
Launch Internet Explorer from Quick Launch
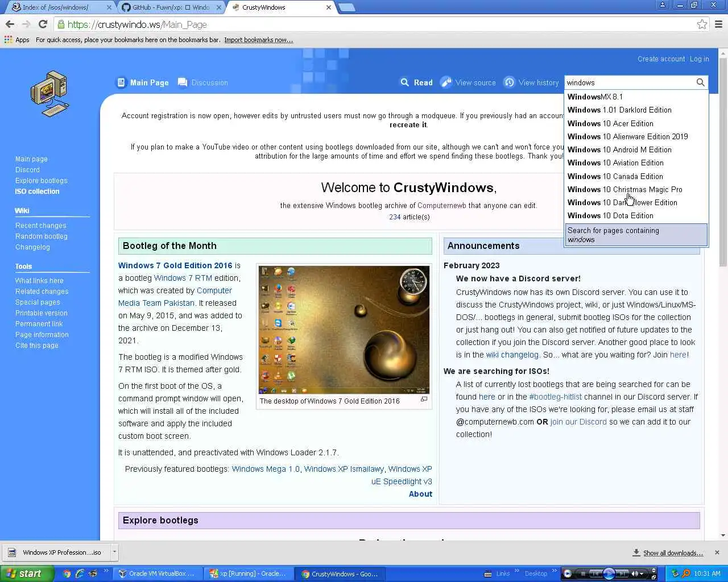pos(80,574)
